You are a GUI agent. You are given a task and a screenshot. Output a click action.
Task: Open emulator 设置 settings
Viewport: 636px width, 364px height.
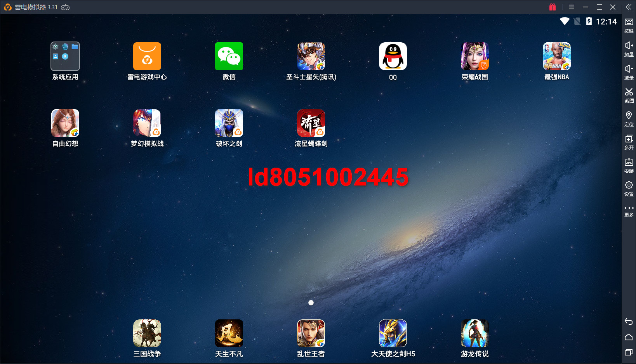pos(629,188)
